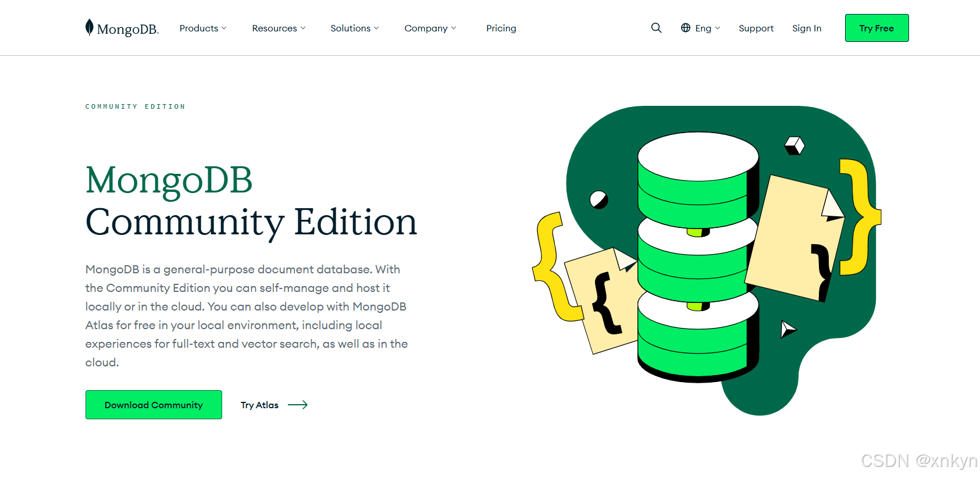
Task: Open the search magnifier icon
Action: (656, 28)
